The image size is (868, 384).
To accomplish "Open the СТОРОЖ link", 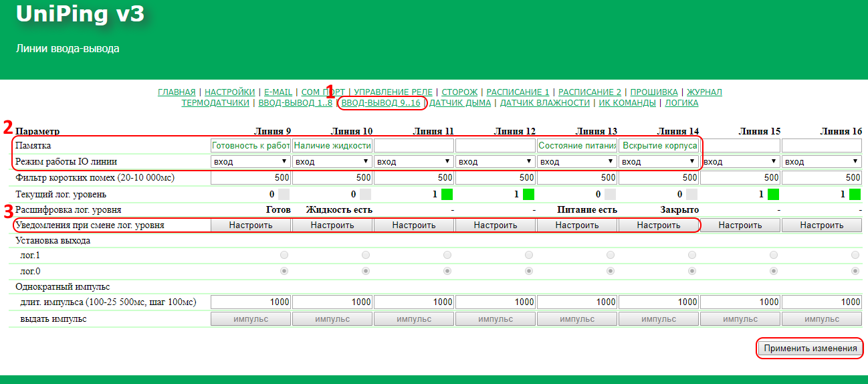I will coord(459,92).
